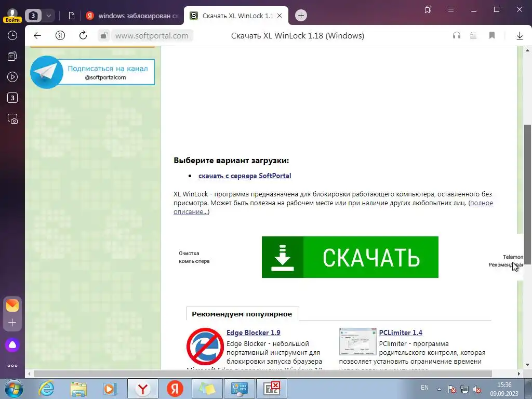This screenshot has width=532, height=399.
Task: Click 'Telamon' recommended ad text
Action: click(x=513, y=257)
